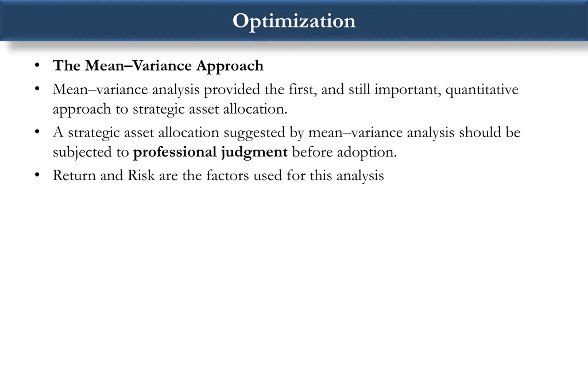Click the words Return and Risk

click(104, 175)
